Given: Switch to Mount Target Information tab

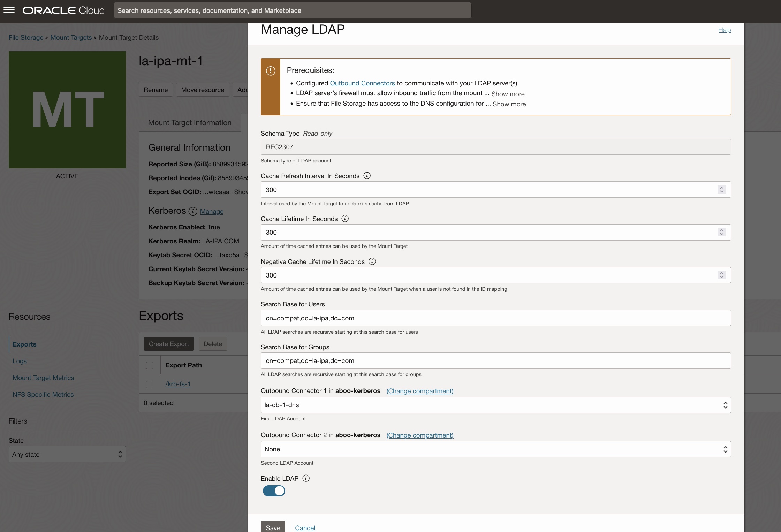Looking at the screenshot, I should point(189,122).
